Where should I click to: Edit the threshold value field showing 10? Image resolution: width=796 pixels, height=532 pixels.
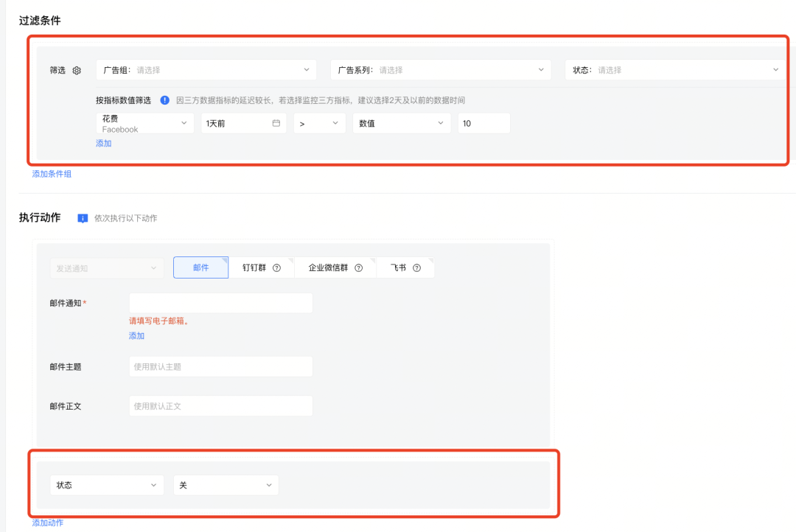click(483, 123)
